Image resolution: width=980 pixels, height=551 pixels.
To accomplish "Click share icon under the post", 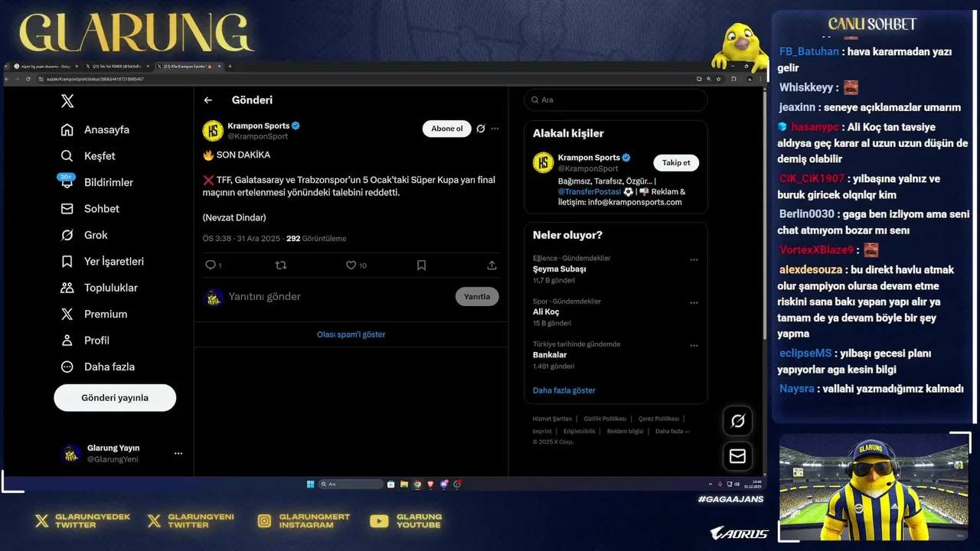I will tap(492, 266).
